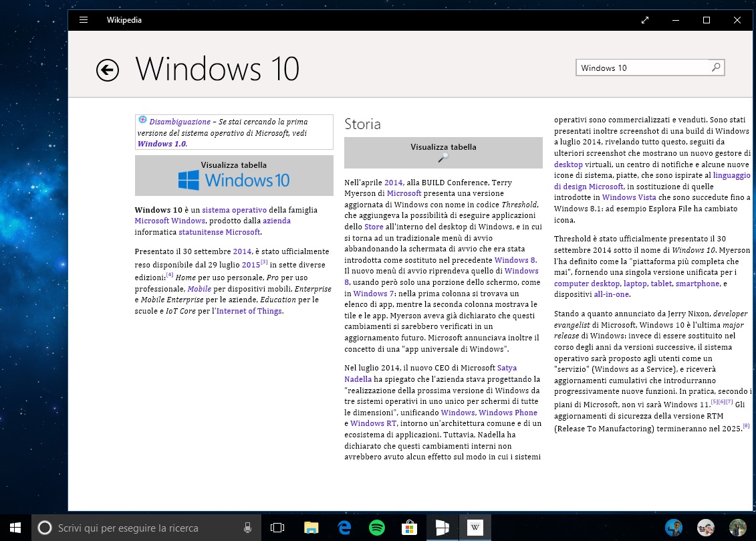This screenshot has height=541, width=756.
Task: Click the Mobile edition link
Action: [x=199, y=289]
